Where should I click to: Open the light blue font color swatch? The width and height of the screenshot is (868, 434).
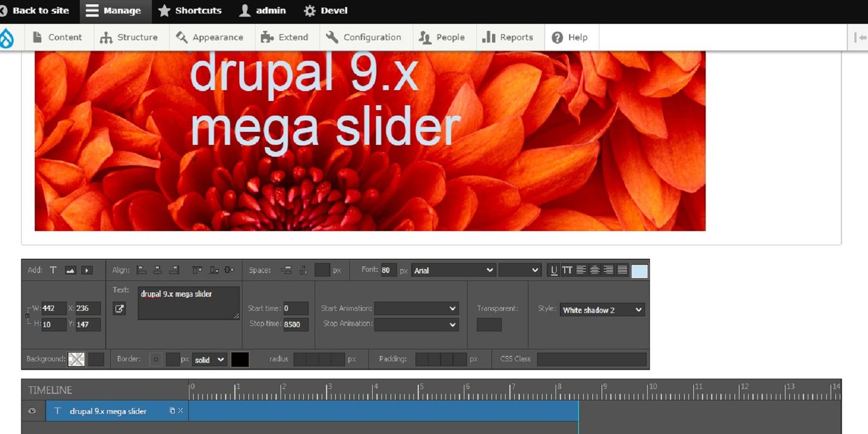click(640, 271)
